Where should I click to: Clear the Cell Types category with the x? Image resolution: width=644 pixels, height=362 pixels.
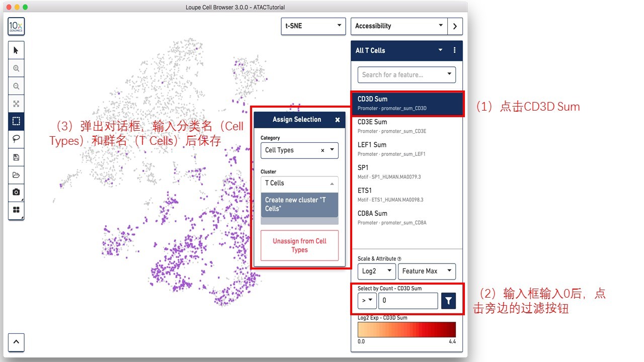coord(323,150)
